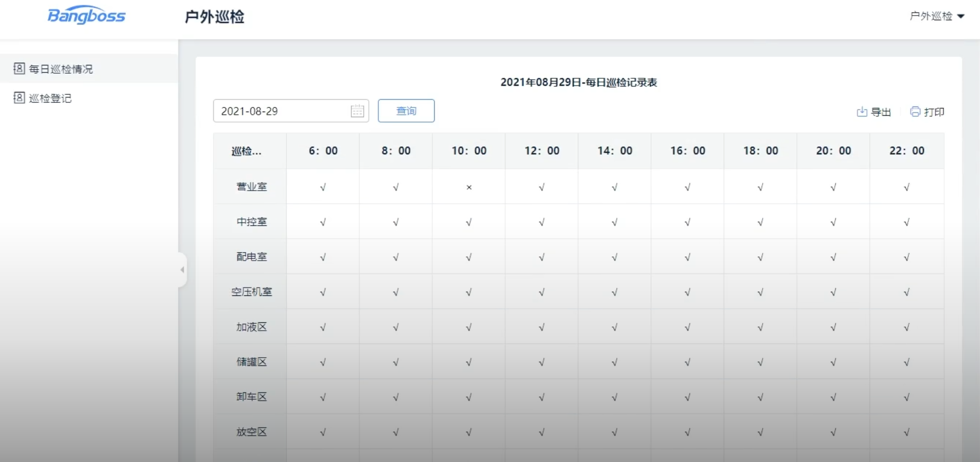Click the 打印 print link

tap(934, 112)
